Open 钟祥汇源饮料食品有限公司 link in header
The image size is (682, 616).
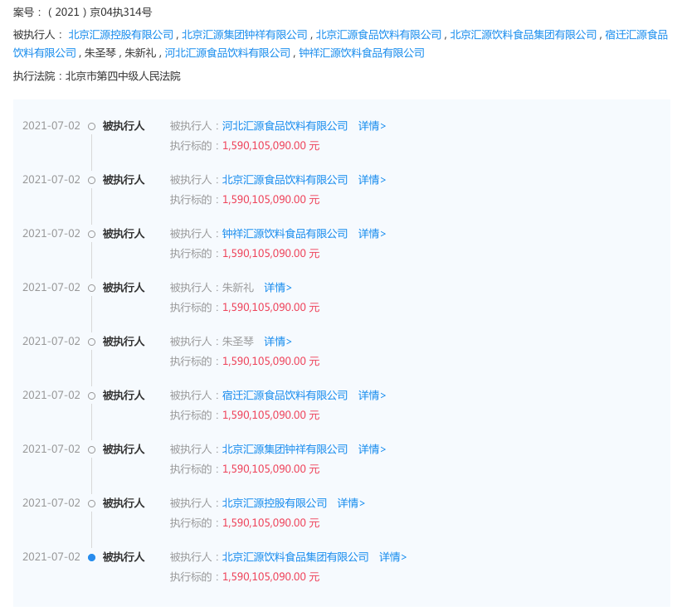[362, 53]
